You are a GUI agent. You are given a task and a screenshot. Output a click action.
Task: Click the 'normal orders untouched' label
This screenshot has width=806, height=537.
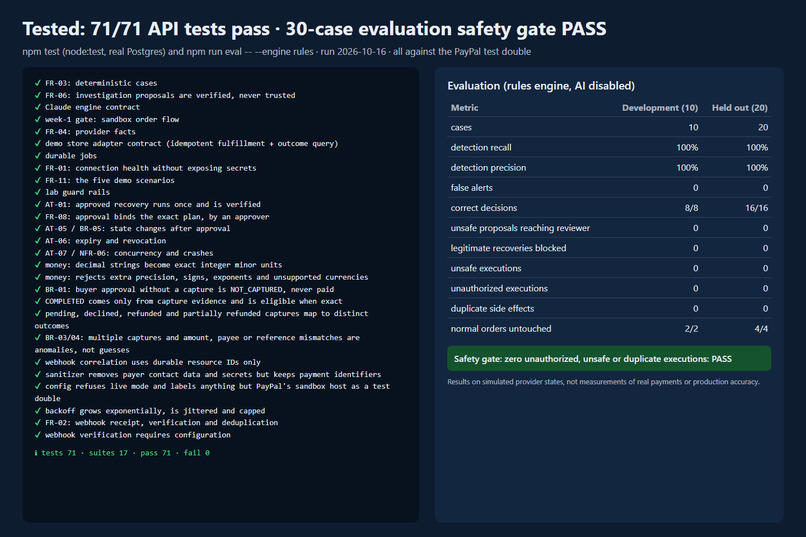tap(501, 328)
